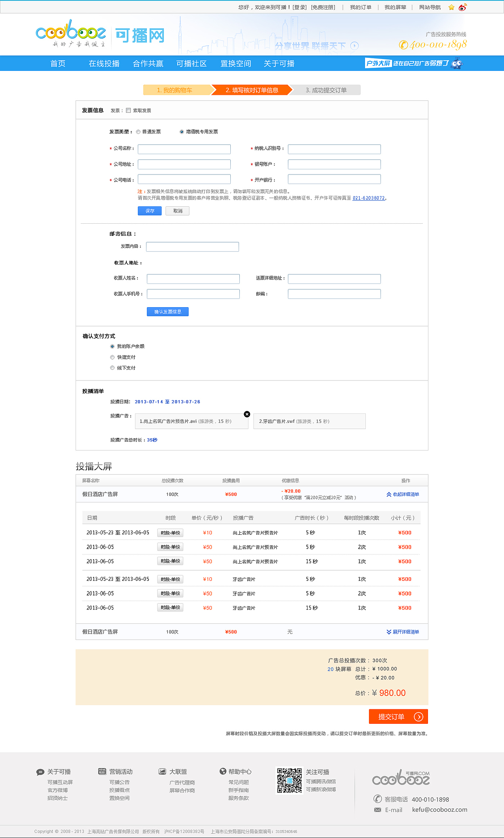
Task: Focus the 邮编 input field
Action: pyautogui.click(x=334, y=294)
